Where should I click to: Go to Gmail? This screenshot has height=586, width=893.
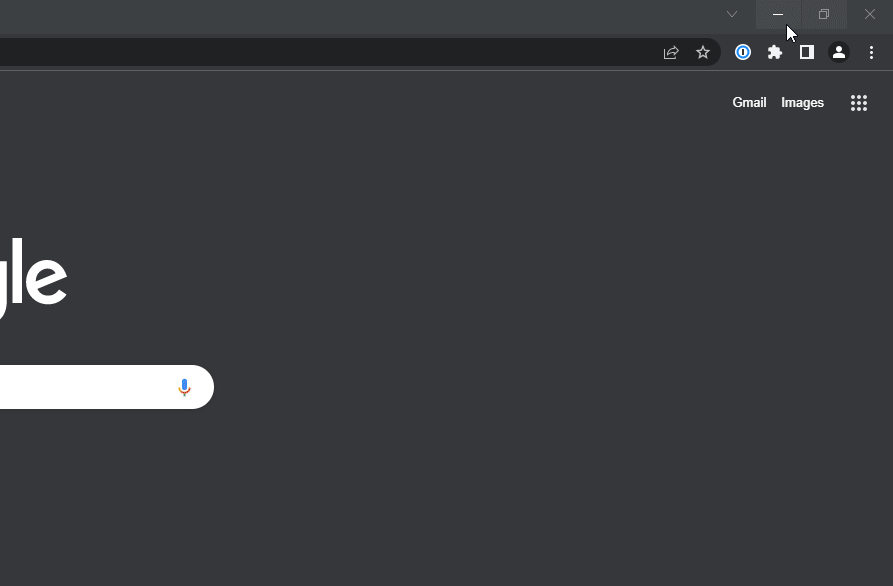point(749,103)
